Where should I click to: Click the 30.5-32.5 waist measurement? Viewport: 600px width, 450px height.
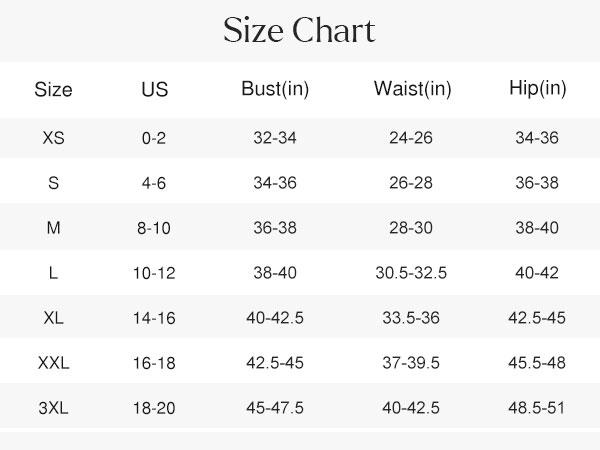(411, 273)
